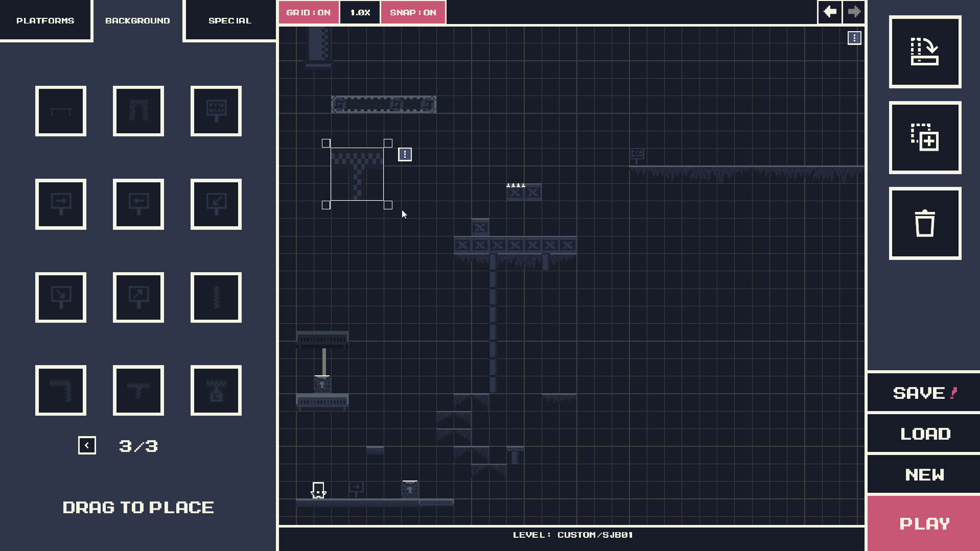Click the CUSTOM/SJB01 level name bar
This screenshot has height=551, width=980.
[573, 535]
